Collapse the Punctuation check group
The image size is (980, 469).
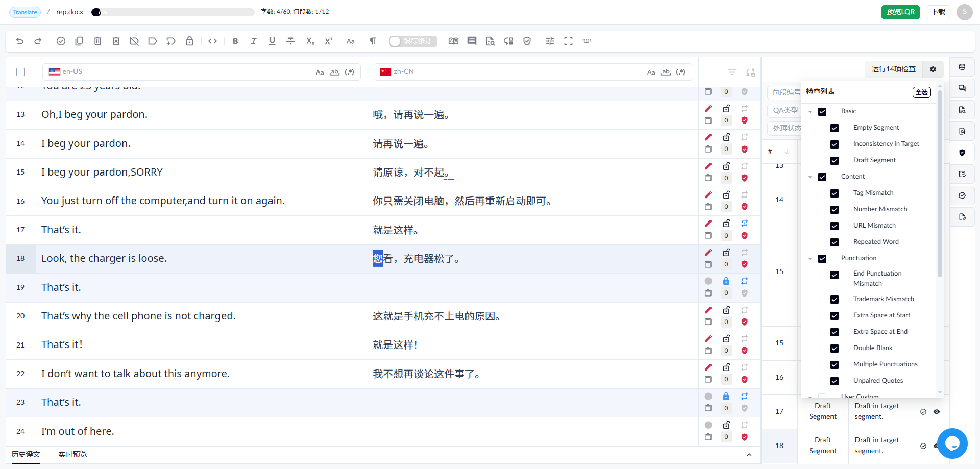(810, 259)
